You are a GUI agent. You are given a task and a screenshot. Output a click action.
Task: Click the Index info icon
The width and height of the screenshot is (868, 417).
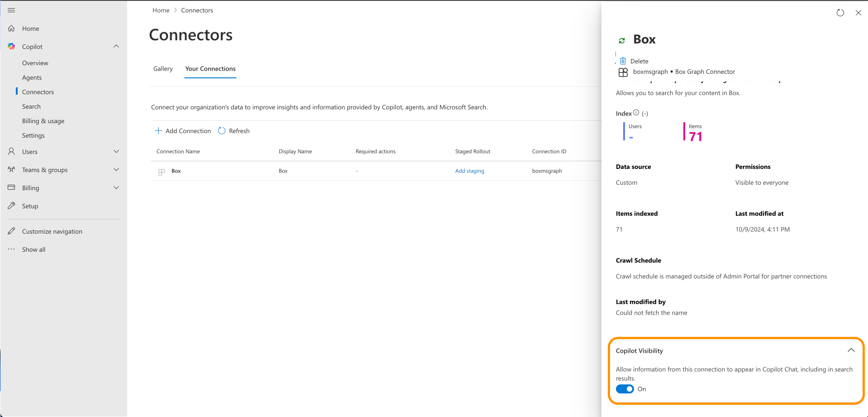[636, 113]
